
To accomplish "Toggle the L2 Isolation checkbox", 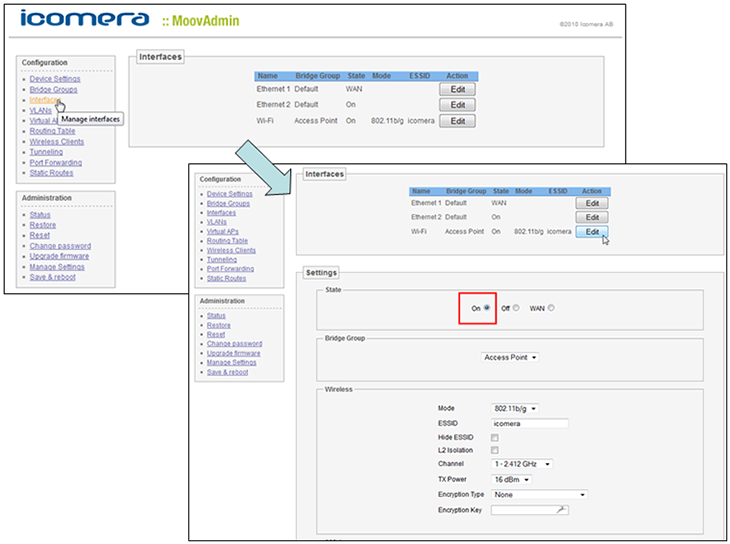I will click(495, 451).
